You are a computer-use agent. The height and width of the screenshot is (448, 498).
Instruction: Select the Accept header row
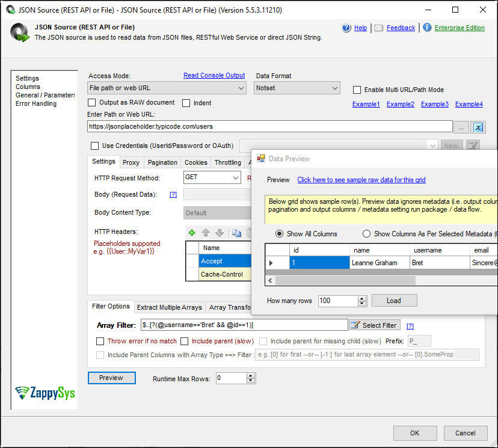point(225,261)
